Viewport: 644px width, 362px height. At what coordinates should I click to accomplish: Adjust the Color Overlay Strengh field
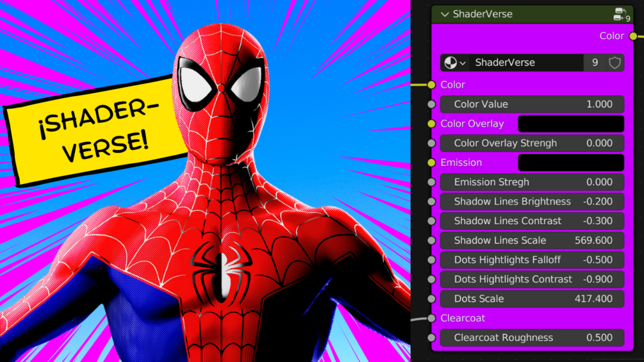(x=532, y=144)
